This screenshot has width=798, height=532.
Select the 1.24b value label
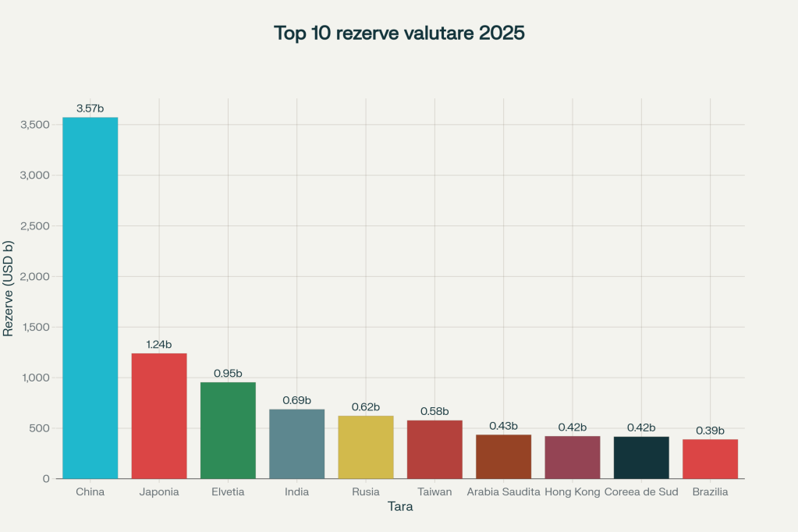coord(159,344)
